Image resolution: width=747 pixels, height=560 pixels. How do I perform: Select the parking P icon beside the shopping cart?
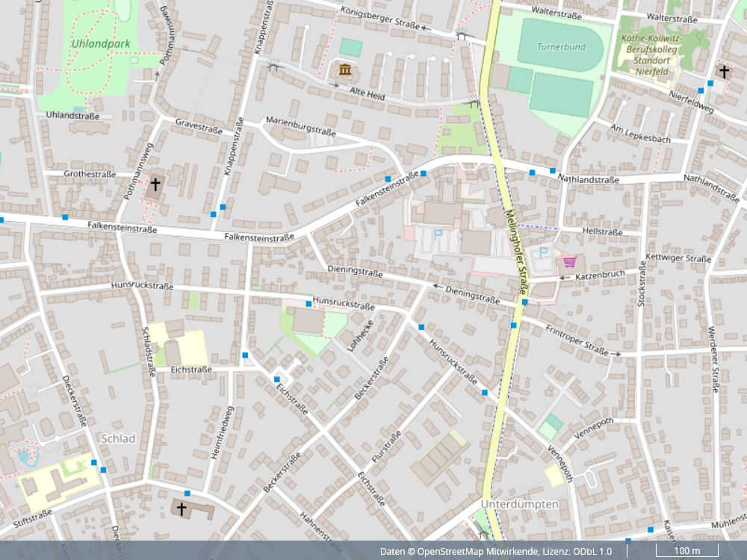544,253
